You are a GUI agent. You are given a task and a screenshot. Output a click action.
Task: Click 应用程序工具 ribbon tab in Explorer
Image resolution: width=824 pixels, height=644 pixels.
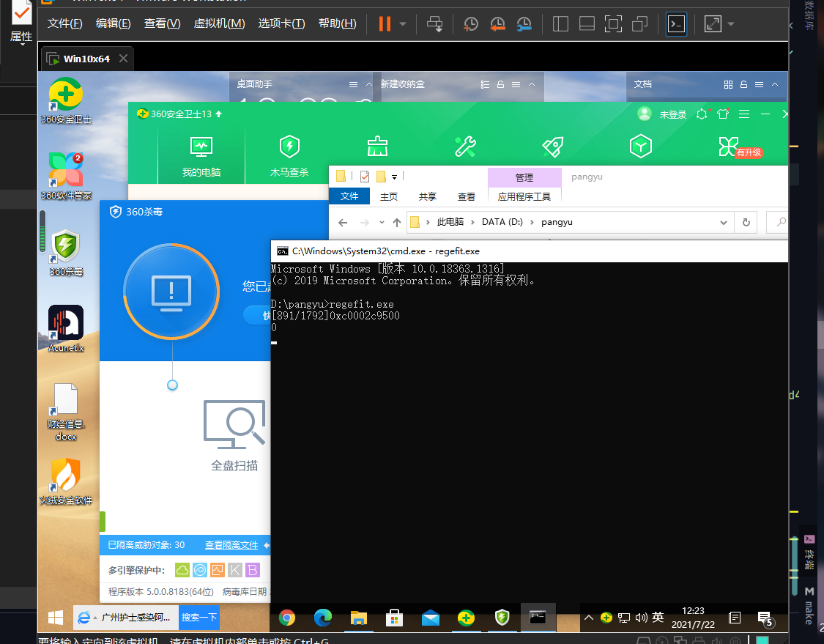point(524,196)
